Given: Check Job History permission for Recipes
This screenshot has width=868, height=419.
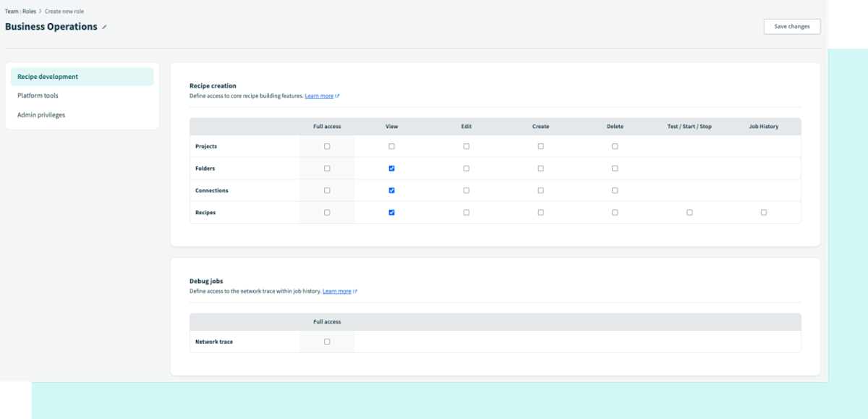Looking at the screenshot, I should [764, 212].
